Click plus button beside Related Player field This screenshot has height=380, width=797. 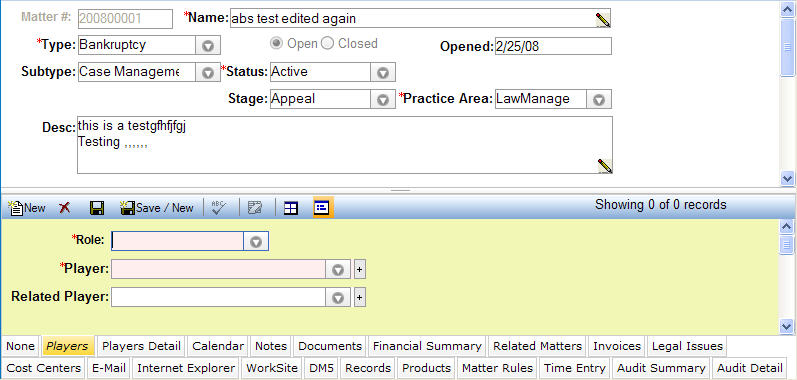pos(359,297)
